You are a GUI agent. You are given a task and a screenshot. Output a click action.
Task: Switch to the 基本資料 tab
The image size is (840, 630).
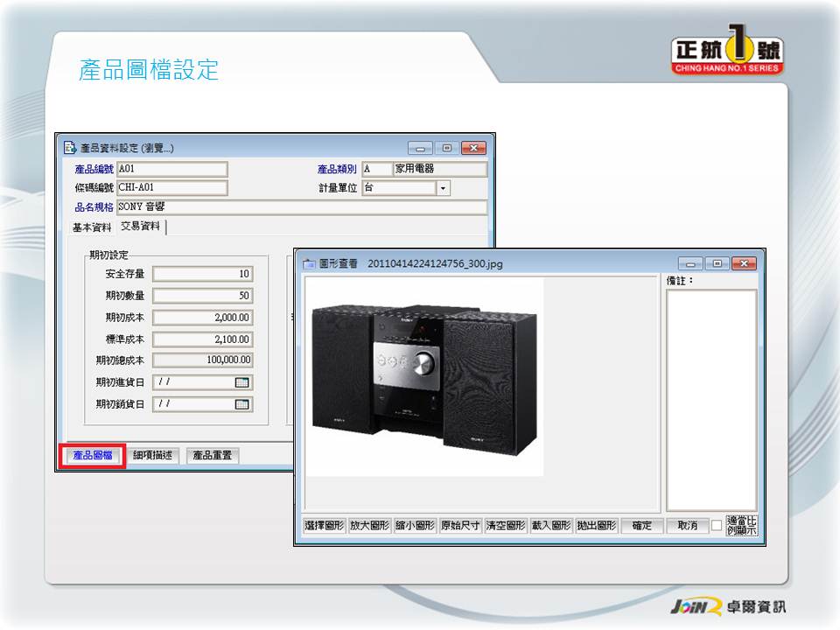[x=92, y=227]
